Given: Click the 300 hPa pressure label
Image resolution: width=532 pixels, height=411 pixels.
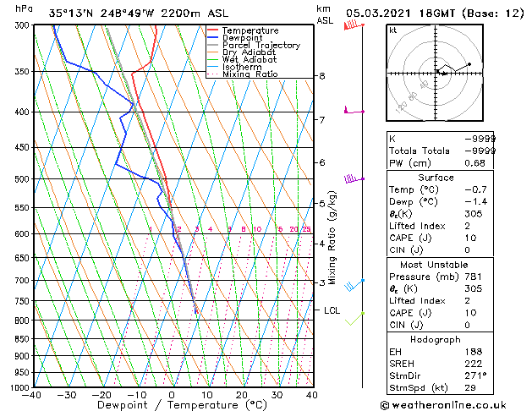Looking at the screenshot, I should [x=24, y=25].
